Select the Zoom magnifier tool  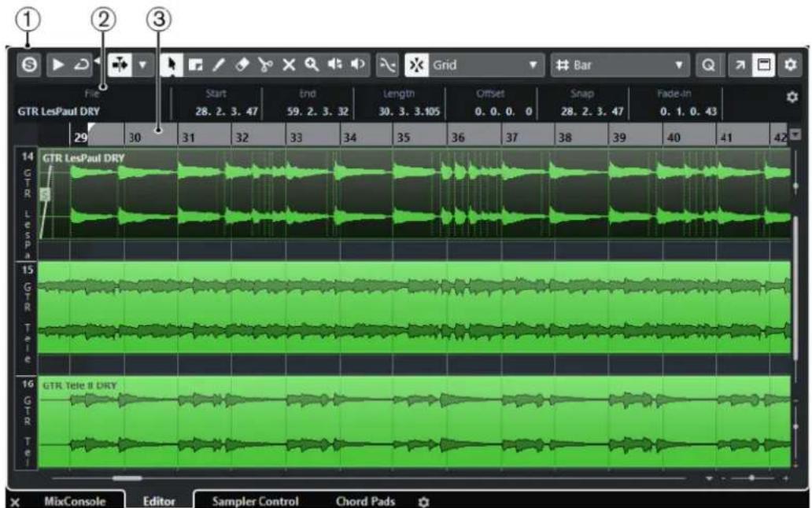point(312,65)
